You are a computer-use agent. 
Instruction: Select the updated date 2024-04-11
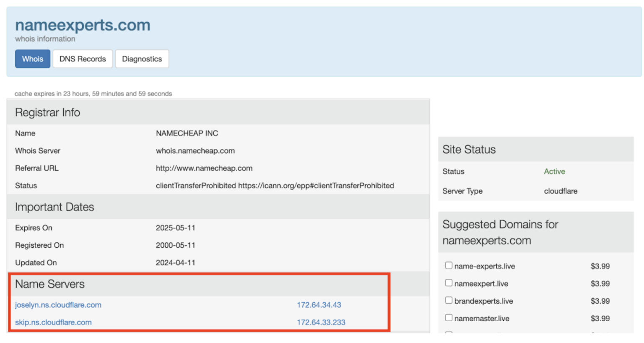pos(176,263)
